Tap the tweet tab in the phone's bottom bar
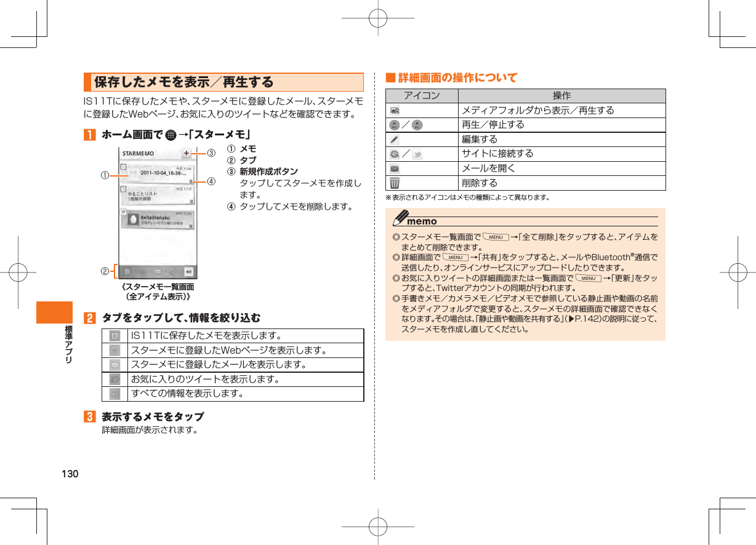Screen dimensions: 756x545 pos(173,271)
